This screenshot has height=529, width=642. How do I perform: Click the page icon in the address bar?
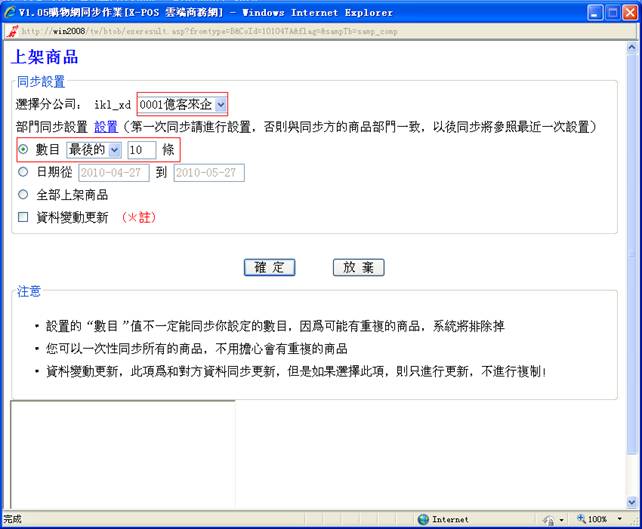point(10,31)
